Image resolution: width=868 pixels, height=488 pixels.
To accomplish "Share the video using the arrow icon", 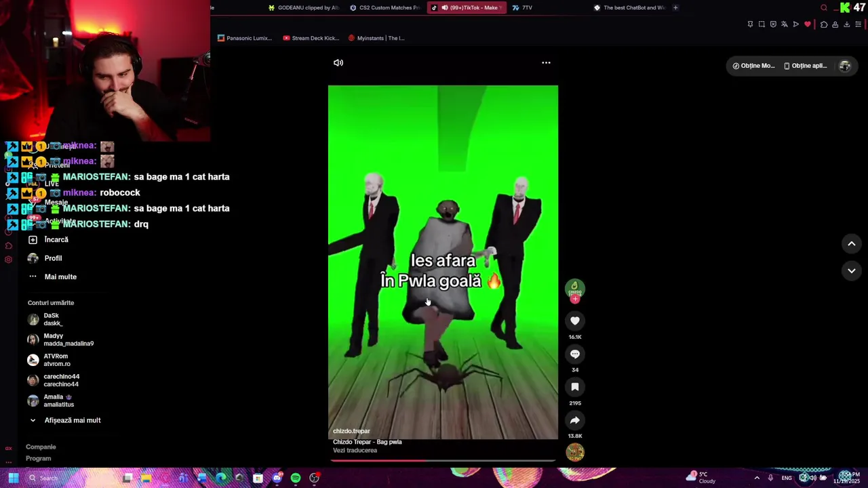I will (575, 420).
